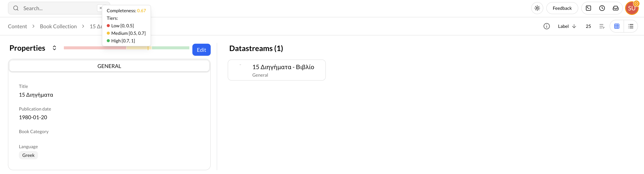Screen dimensions: 644x174
Task: Click the Edit button for Properties
Action: point(201,50)
